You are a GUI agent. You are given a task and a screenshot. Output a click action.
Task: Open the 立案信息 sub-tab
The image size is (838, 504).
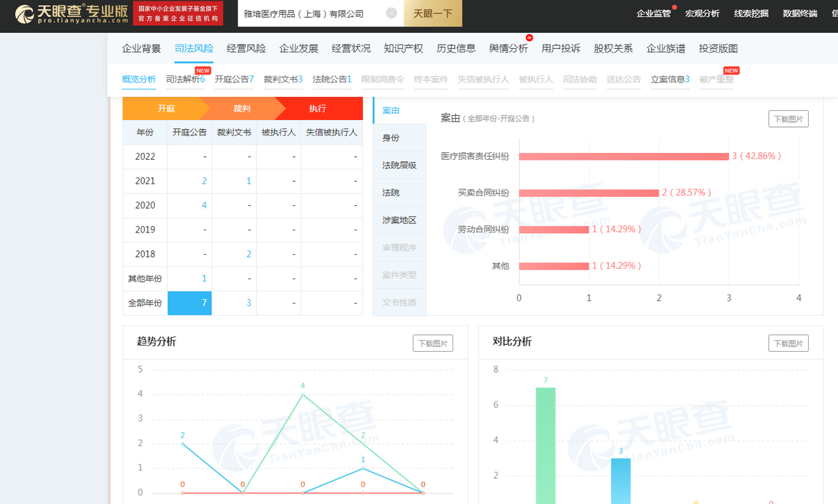click(x=670, y=80)
